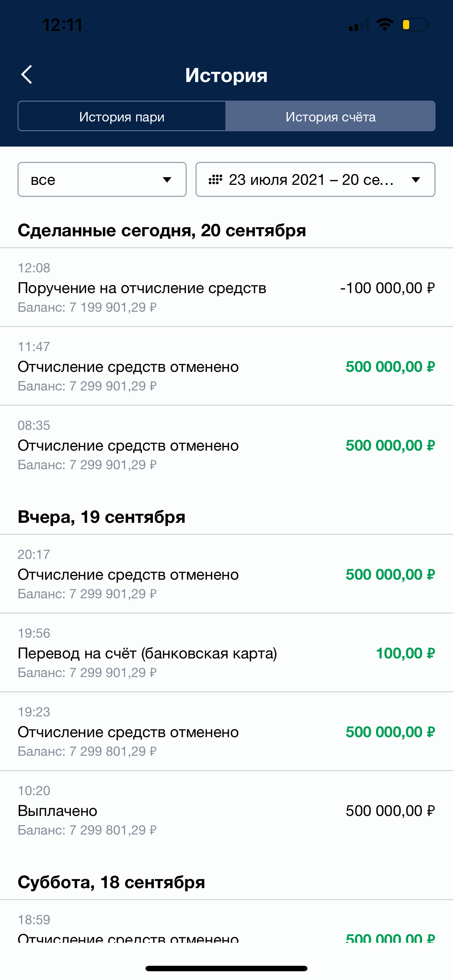The height and width of the screenshot is (980, 453).
Task: Tap the back arrow icon
Action: pos(27,75)
